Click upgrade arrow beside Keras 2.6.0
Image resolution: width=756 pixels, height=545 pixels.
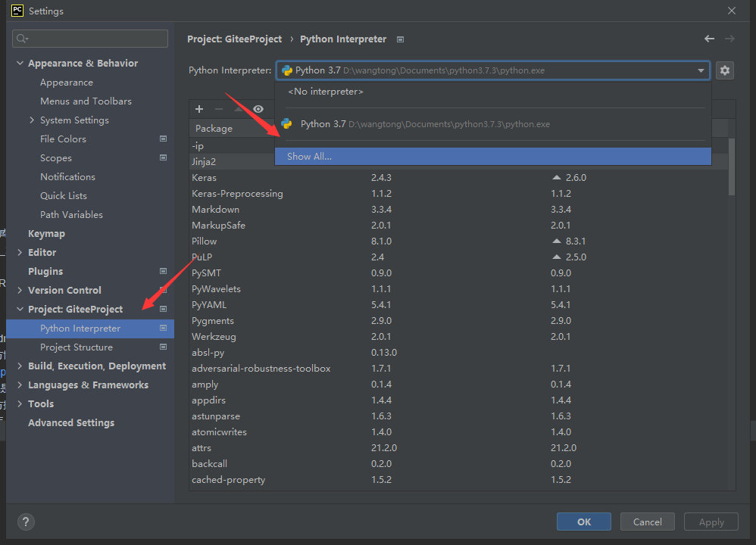[556, 177]
